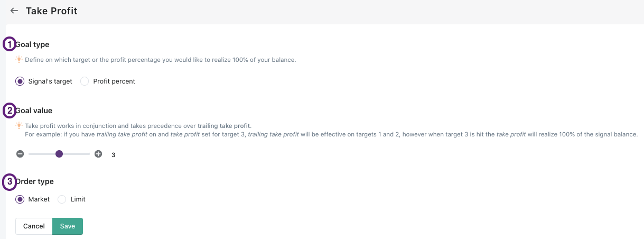Increase goal value with the plus icon
Screen dimensions: 644x239
point(98,154)
